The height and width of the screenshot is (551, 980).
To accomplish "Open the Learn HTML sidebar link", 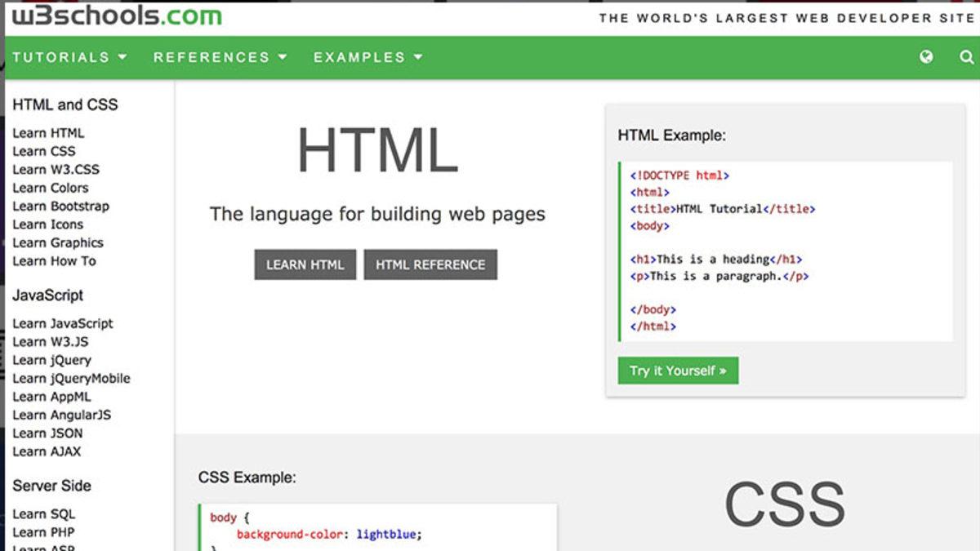I will (x=47, y=132).
